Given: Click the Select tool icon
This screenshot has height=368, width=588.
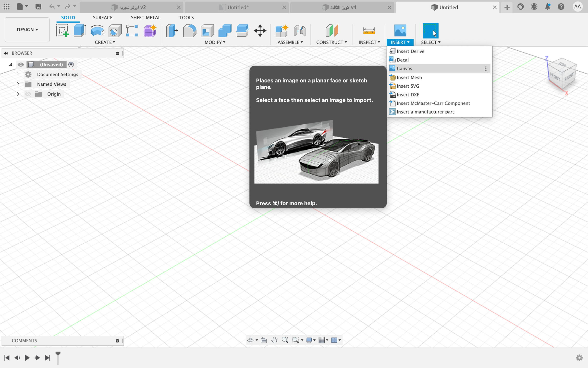Looking at the screenshot, I should coord(430,31).
